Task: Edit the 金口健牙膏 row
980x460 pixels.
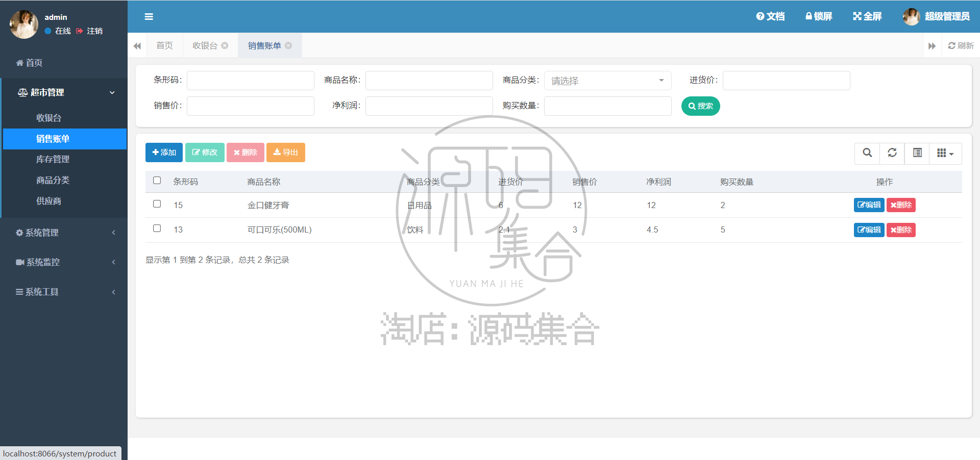Action: 869,205
